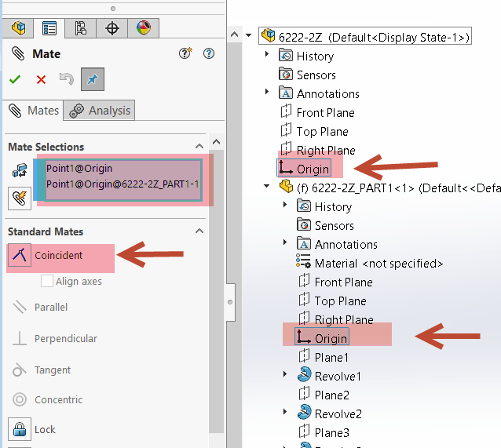Switch to the Analysis tab
This screenshot has width=501, height=448.
pos(99,111)
